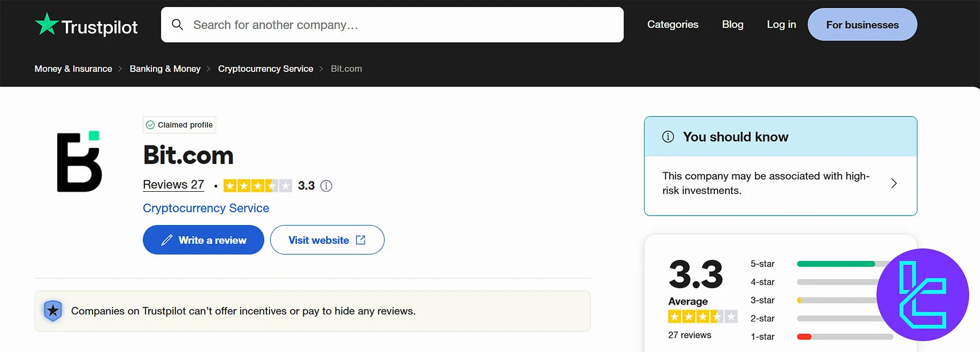Click the info icon in You should know
Viewport: 980px width, 352px height.
click(x=668, y=137)
